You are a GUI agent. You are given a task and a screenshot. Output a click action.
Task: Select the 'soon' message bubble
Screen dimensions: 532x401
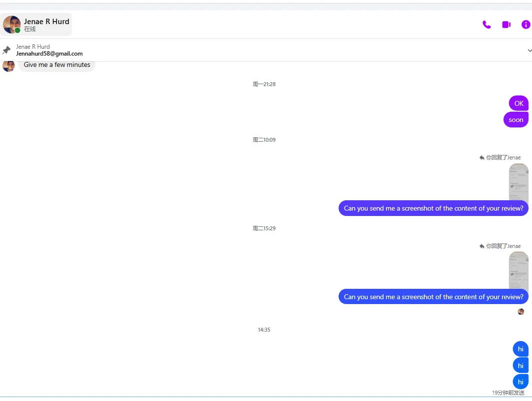pos(516,120)
